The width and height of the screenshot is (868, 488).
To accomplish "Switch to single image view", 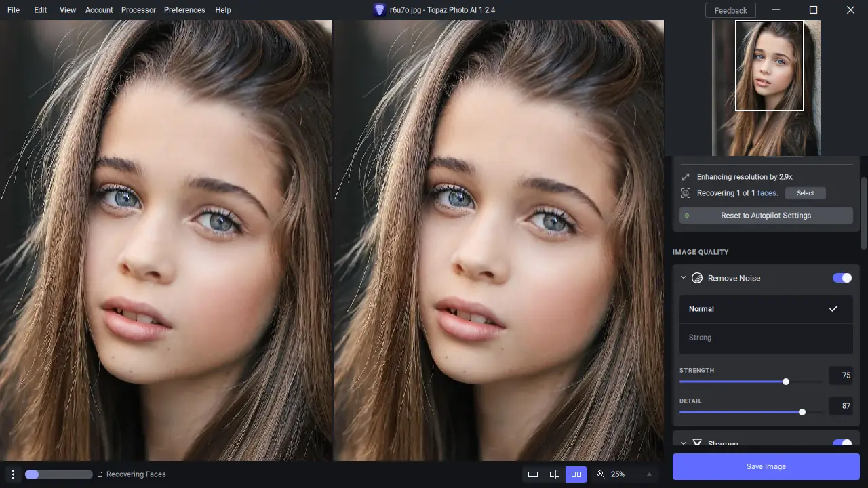I will pos(533,474).
